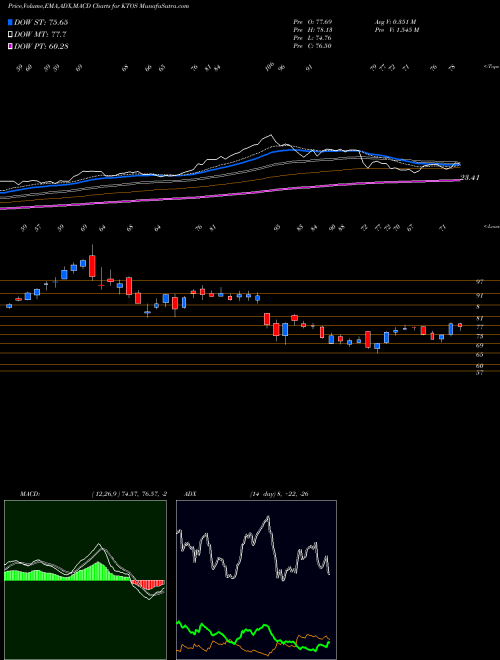Click price axis label 57

point(479,373)
